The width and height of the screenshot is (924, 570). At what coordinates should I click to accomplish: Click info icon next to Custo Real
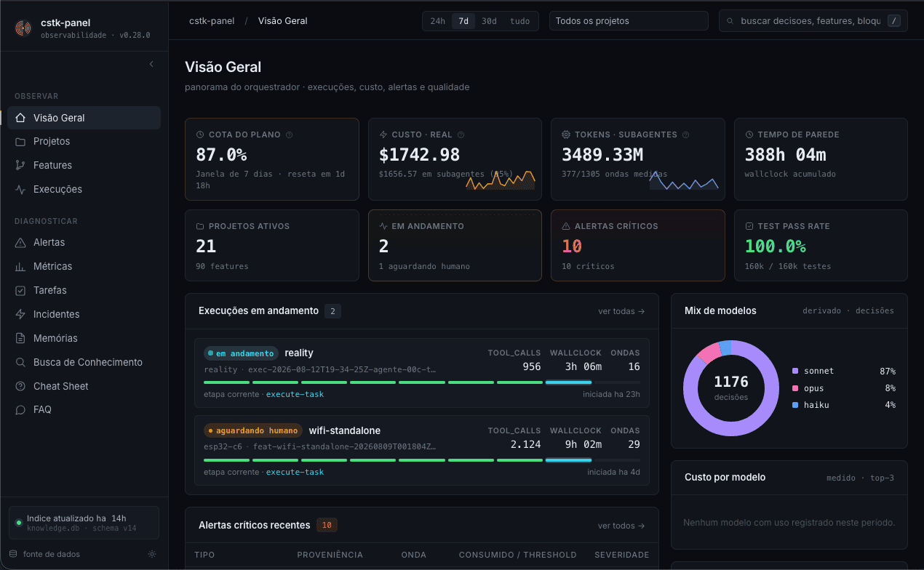[461, 135]
